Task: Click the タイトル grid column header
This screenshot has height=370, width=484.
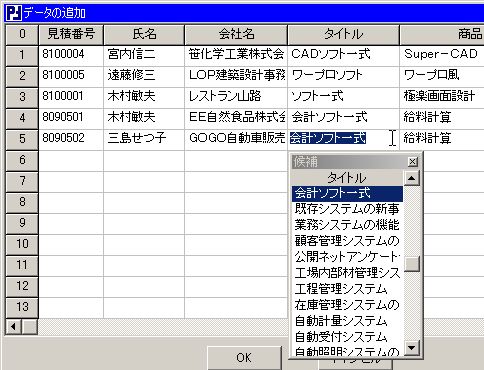Action: [343, 34]
